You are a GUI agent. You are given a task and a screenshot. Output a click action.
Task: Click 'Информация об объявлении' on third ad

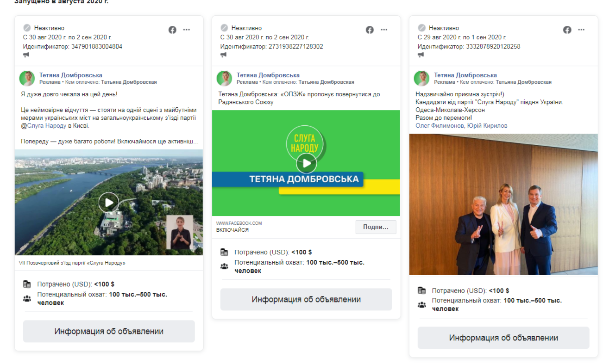click(x=503, y=338)
